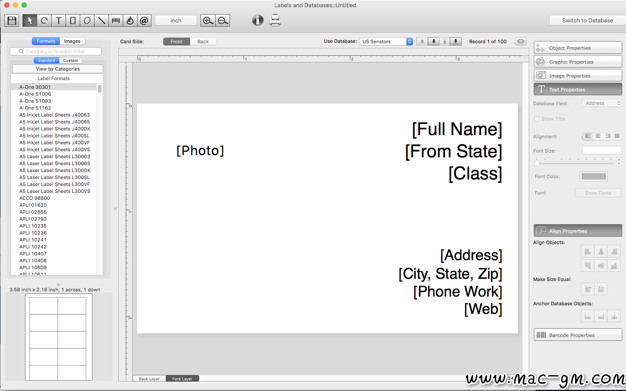Select the oval shape tool
626x391 pixels.
pyautogui.click(x=87, y=20)
